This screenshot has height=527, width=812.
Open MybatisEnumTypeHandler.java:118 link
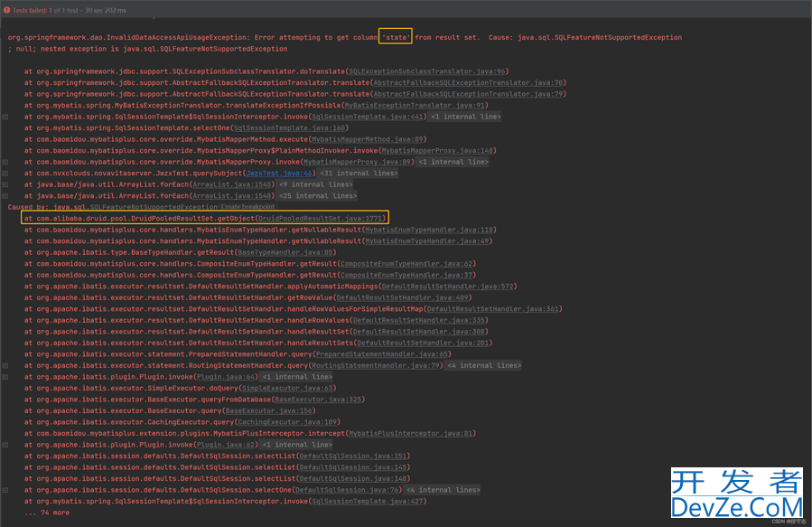429,230
